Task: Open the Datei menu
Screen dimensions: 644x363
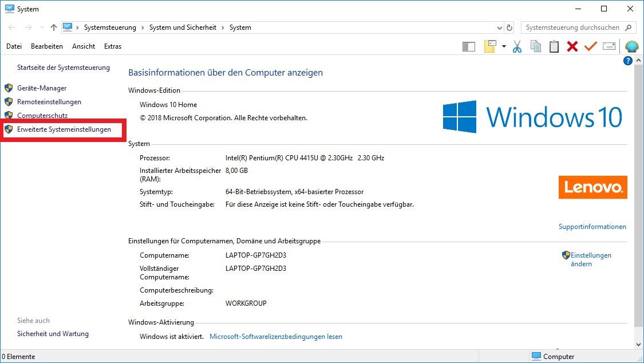Action: (14, 46)
